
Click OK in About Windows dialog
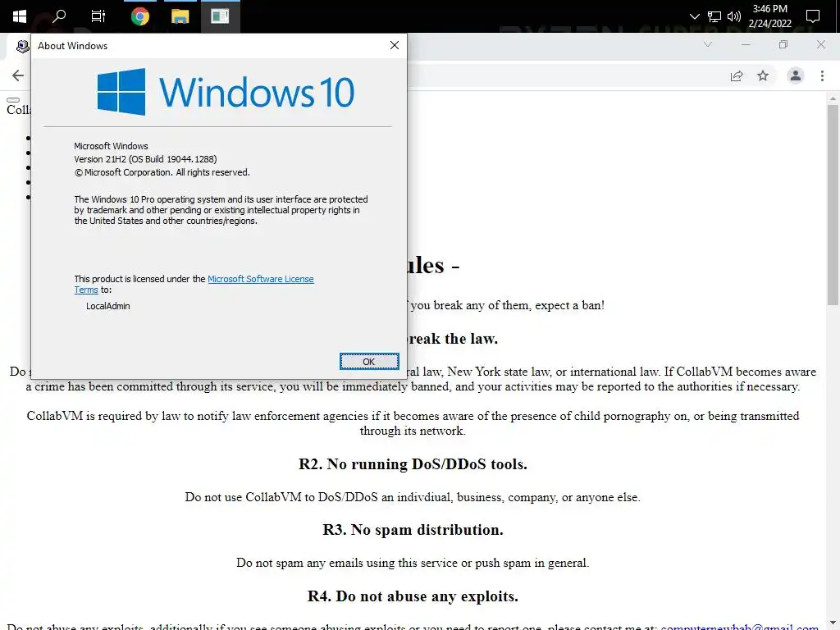tap(369, 362)
